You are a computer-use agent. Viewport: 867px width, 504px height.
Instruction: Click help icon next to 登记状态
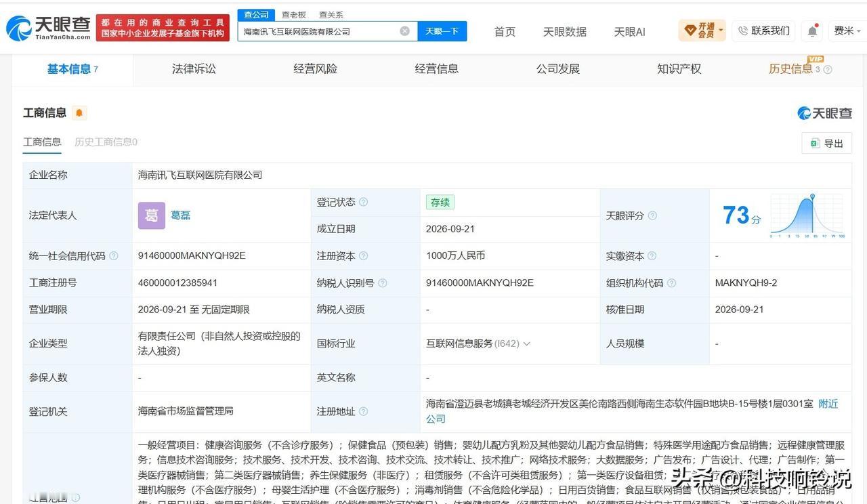click(x=364, y=202)
